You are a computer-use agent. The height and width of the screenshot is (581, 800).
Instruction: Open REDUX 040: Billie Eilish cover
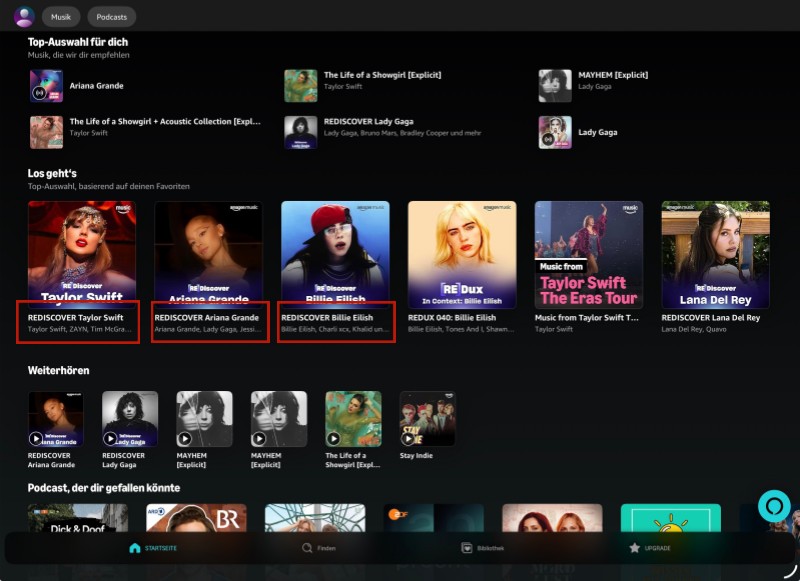[462, 255]
